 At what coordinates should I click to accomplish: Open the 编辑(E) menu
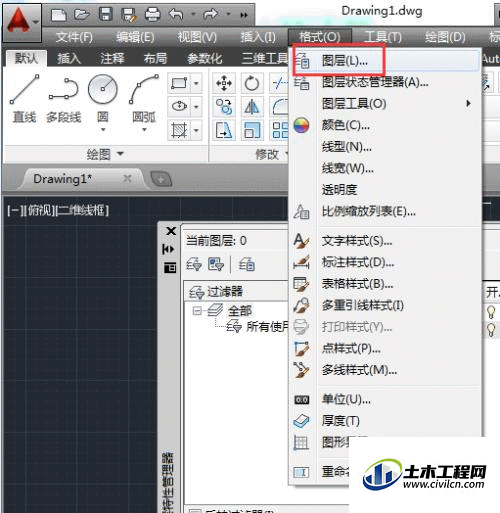coord(135,37)
